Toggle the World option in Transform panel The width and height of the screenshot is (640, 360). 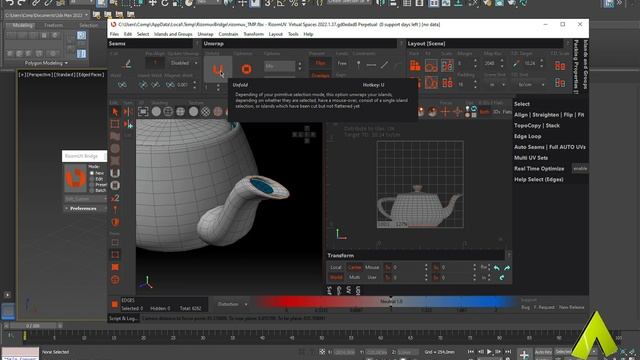click(x=336, y=278)
